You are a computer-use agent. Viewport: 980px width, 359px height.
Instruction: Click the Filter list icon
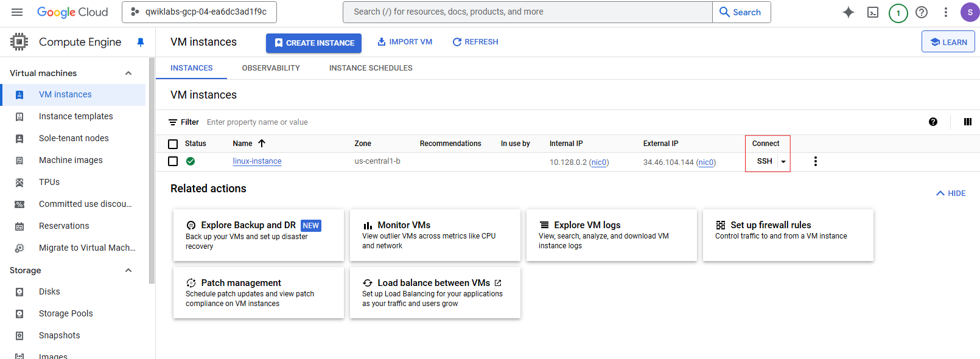point(173,122)
